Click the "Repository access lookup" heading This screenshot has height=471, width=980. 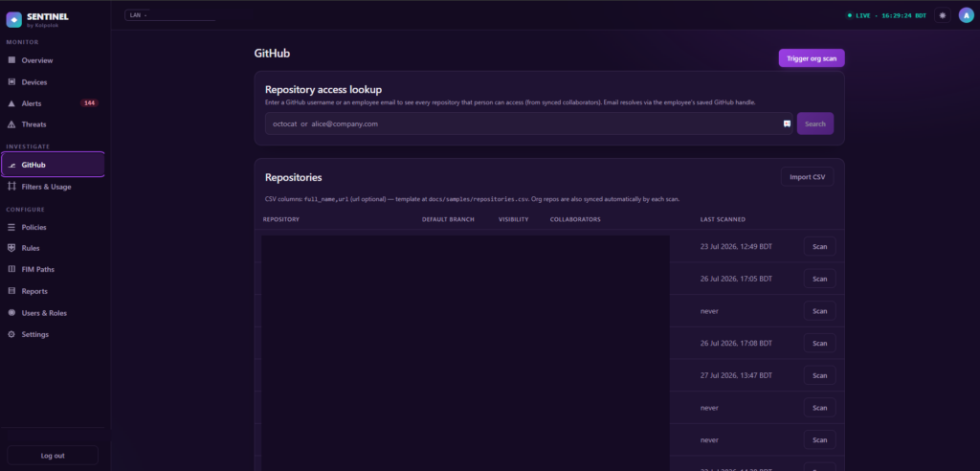pyautogui.click(x=323, y=89)
